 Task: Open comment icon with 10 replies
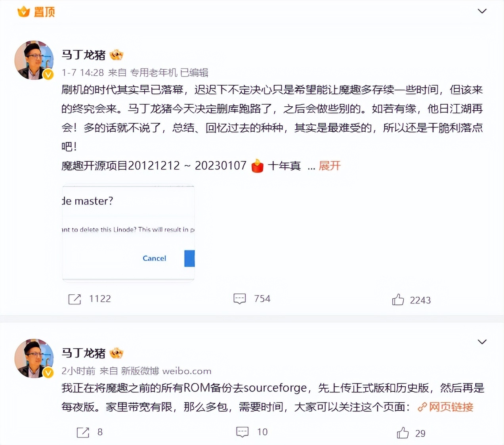[x=242, y=432]
